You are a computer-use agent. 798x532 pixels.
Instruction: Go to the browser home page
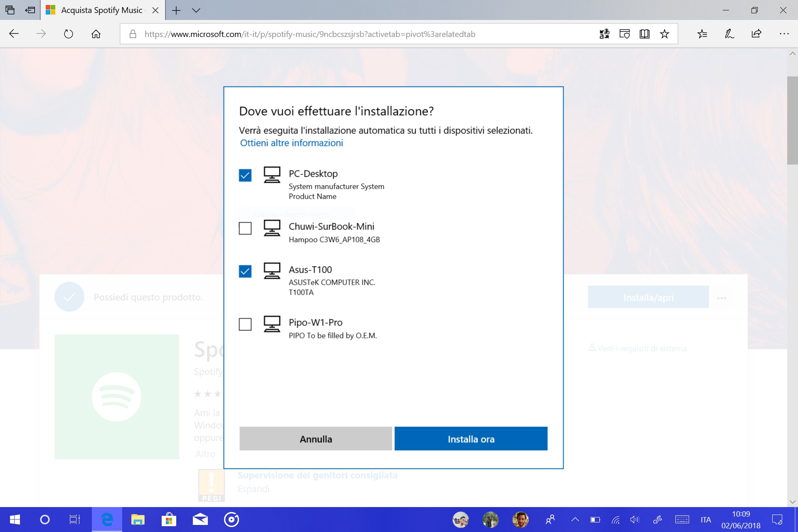coord(96,34)
